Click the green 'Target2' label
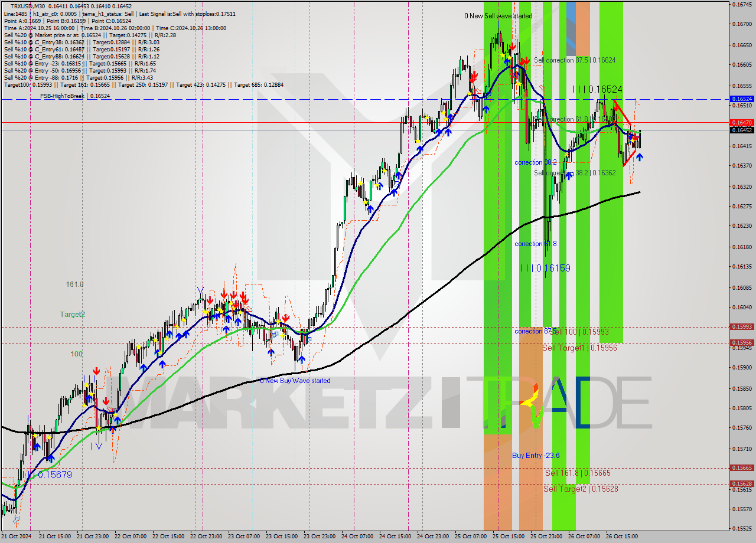 click(x=73, y=315)
